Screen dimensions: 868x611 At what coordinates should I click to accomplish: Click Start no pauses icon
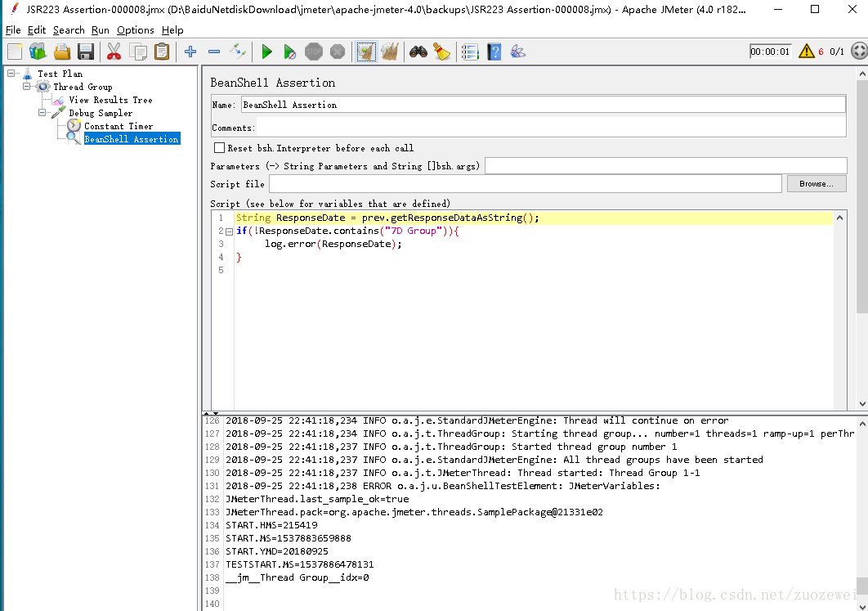point(289,52)
